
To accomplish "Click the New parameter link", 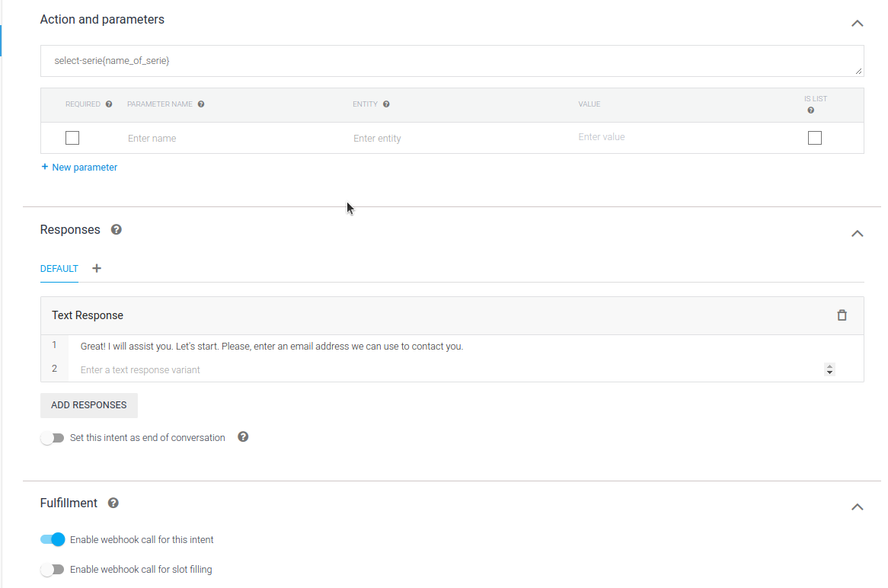I will point(79,167).
